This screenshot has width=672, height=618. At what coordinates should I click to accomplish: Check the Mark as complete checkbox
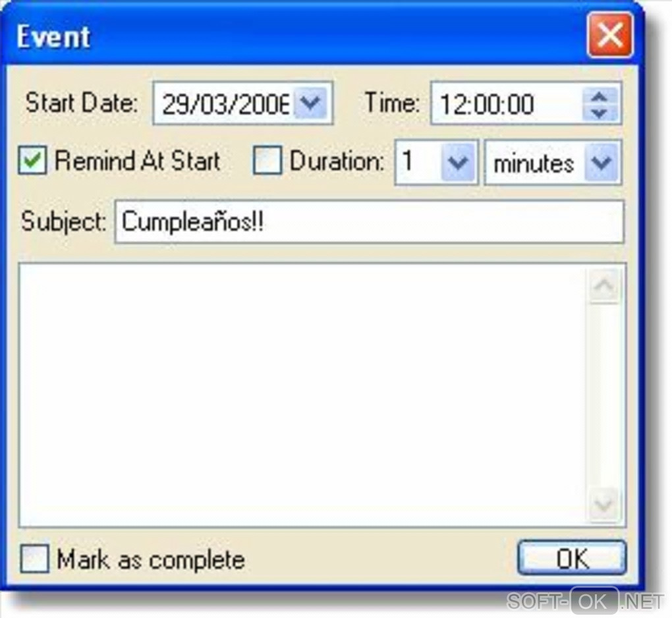(34, 559)
